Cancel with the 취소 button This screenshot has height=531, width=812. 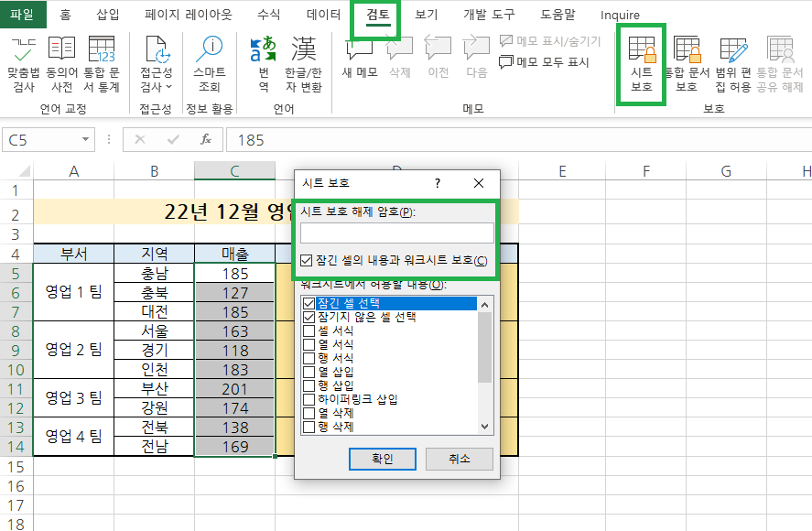coord(460,459)
